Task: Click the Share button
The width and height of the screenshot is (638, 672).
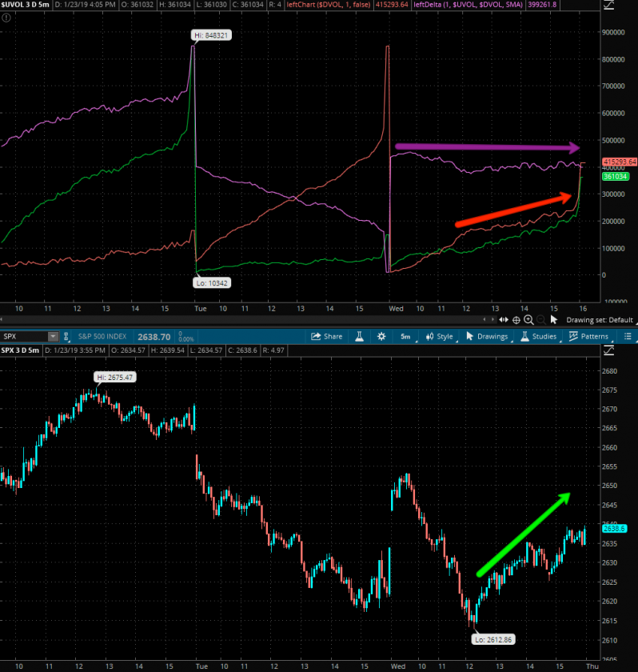Action: (325, 337)
